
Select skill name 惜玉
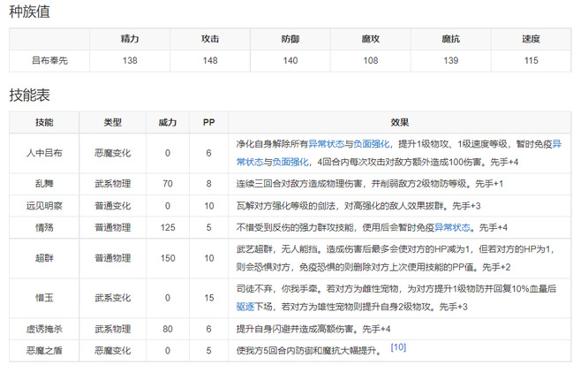pyautogui.click(x=44, y=298)
